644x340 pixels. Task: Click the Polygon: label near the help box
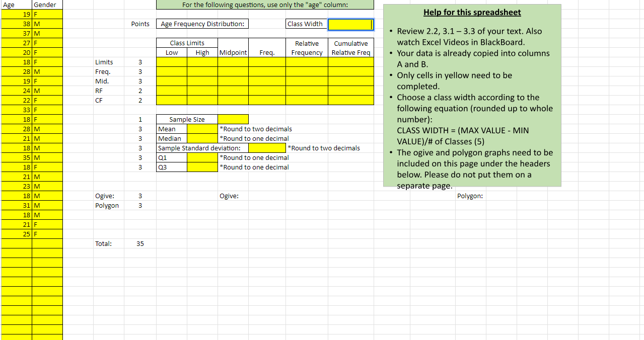click(x=470, y=196)
